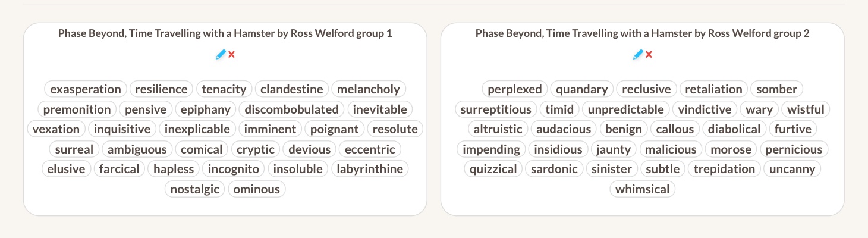
Task: Click the red delete X for group 1
Action: pyautogui.click(x=232, y=54)
